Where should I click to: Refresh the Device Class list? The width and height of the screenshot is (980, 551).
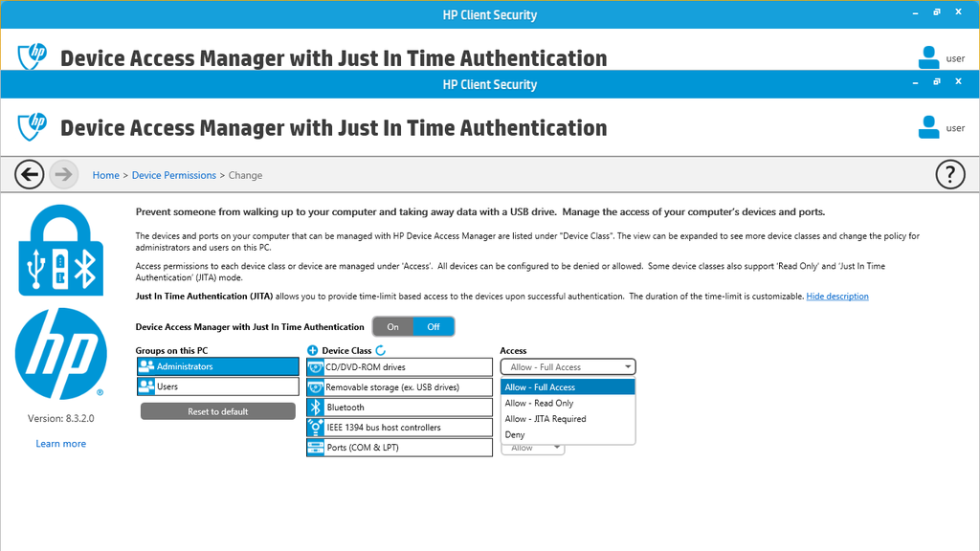click(x=381, y=350)
